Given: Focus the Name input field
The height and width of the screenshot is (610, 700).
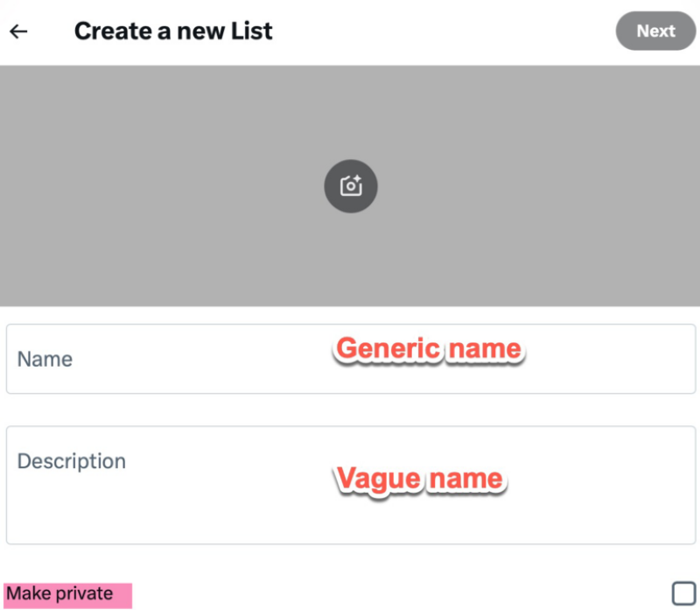Looking at the screenshot, I should coord(175,359).
